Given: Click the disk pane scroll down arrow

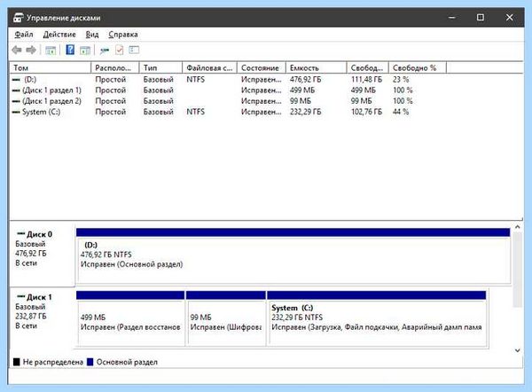Looking at the screenshot, I should (518, 350).
